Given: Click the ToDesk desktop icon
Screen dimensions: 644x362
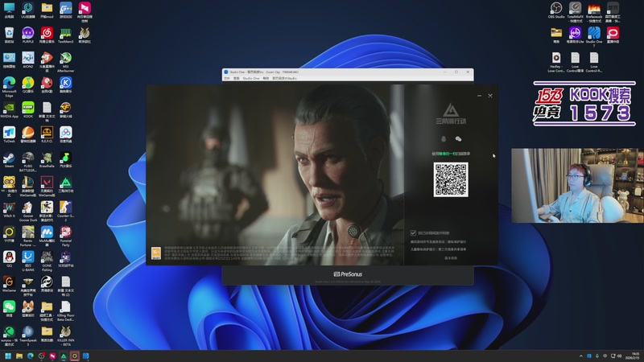Looking at the screenshot, I should [x=9, y=134].
